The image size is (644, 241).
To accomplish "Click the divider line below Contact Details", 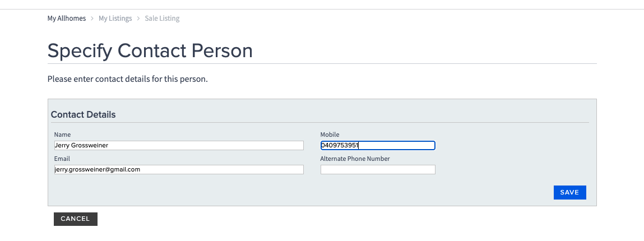I will [x=319, y=122].
